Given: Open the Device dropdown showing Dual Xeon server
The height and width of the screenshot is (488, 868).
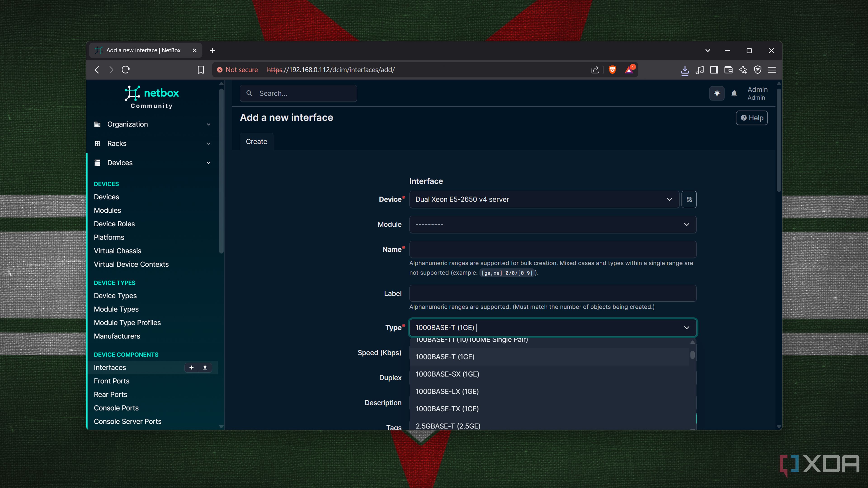Looking at the screenshot, I should pyautogui.click(x=543, y=199).
